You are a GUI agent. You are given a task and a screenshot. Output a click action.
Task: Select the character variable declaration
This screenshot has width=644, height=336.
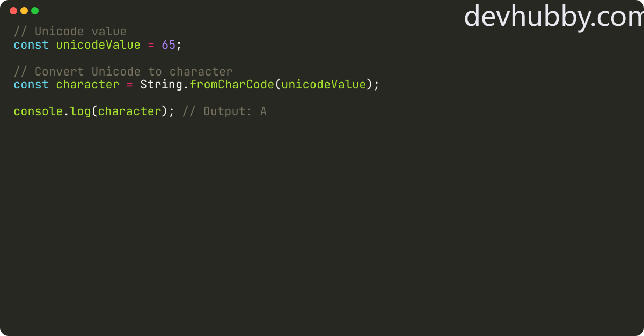[87, 85]
